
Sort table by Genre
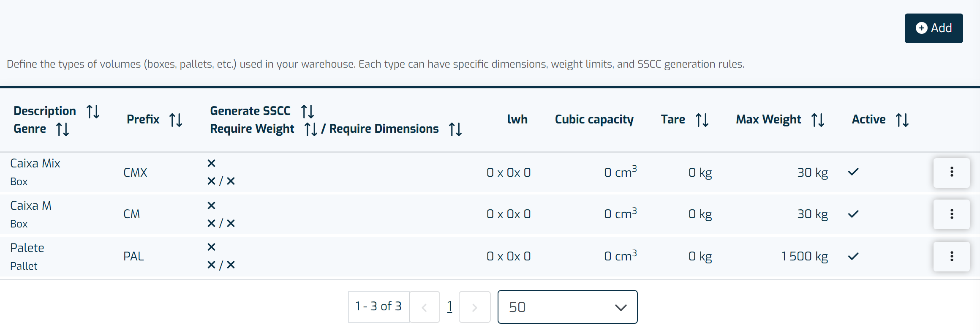pos(63,129)
